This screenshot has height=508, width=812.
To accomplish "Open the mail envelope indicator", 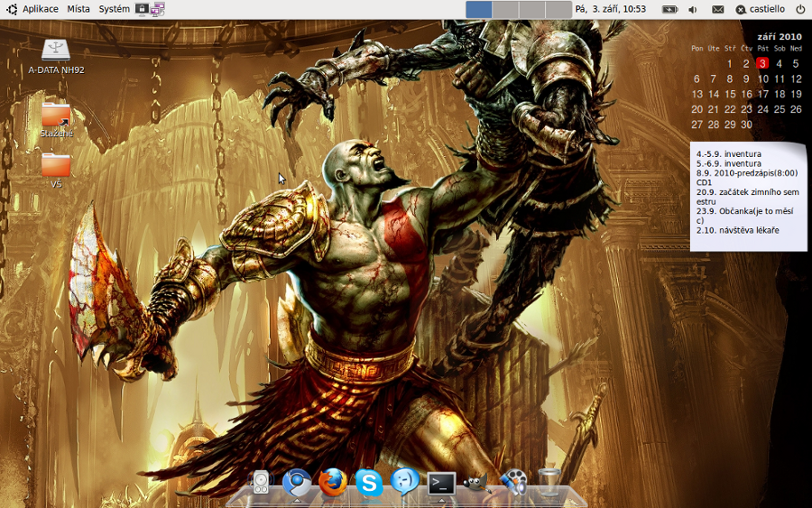I will click(718, 9).
